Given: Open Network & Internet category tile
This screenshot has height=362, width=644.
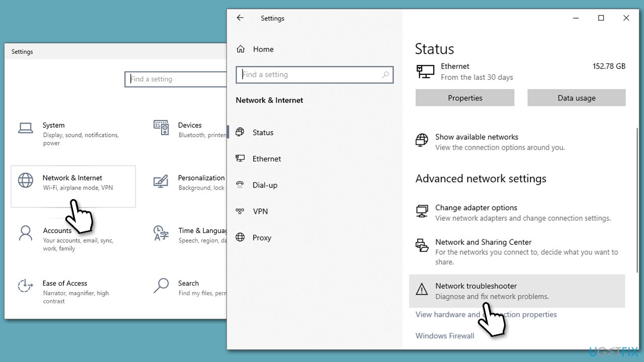Looking at the screenshot, I should (x=73, y=187).
